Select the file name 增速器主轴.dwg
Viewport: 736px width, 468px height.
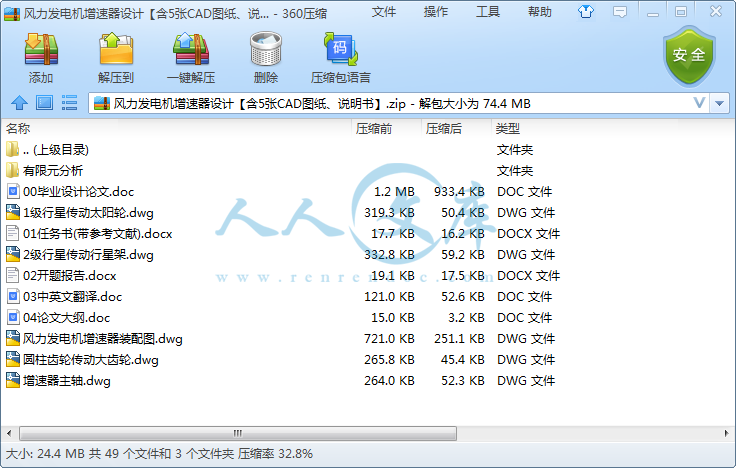[x=67, y=381]
